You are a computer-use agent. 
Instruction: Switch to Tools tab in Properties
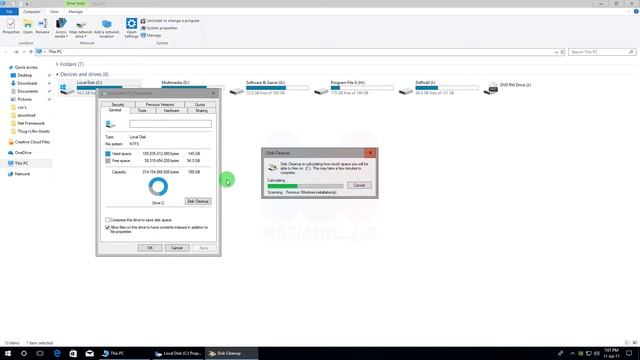pos(142,111)
